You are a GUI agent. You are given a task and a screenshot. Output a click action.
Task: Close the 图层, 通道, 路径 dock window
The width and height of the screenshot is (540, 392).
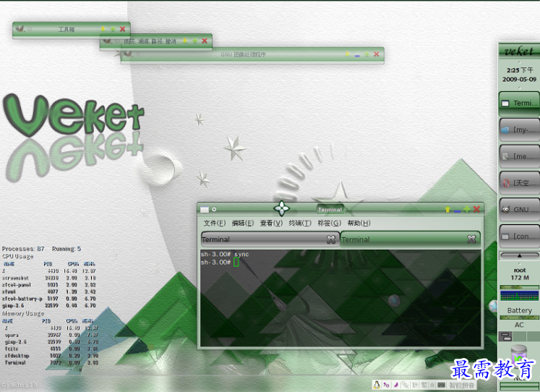[x=205, y=41]
